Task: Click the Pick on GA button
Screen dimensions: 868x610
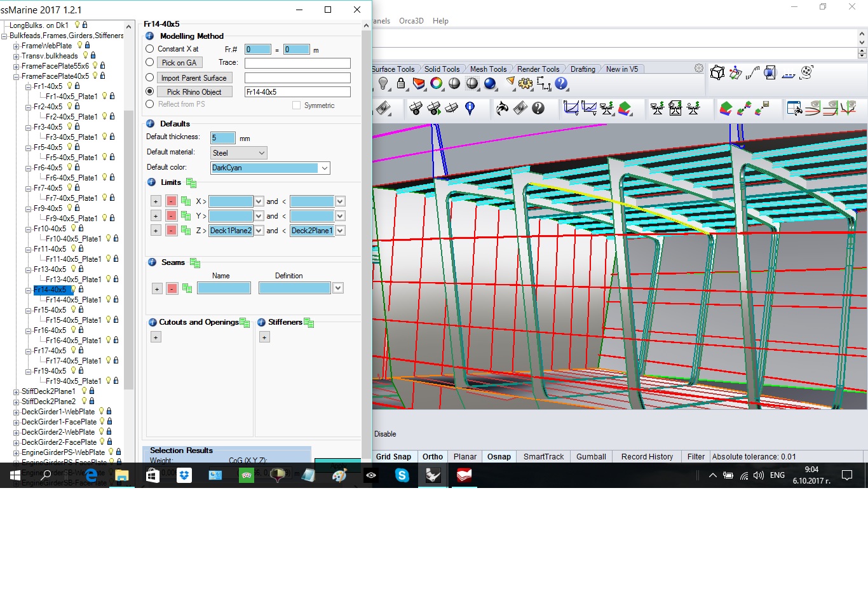Action: (179, 63)
